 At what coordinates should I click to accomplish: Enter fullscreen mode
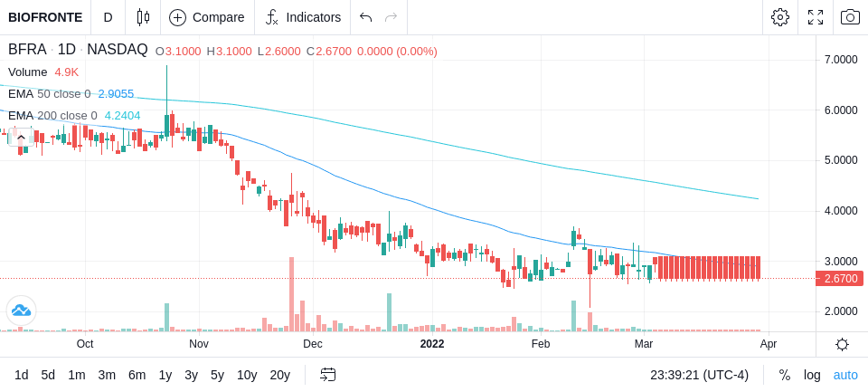(x=816, y=17)
